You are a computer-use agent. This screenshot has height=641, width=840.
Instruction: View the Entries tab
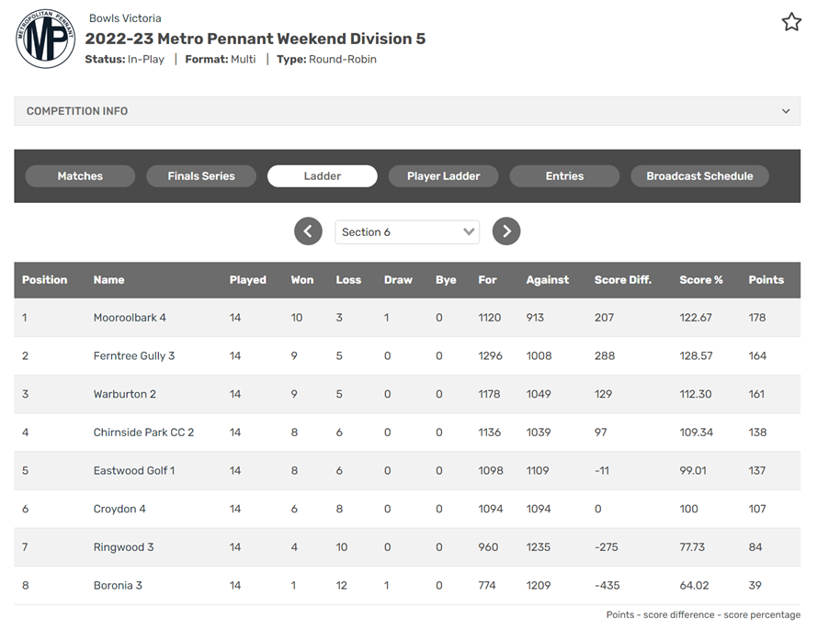pos(564,176)
